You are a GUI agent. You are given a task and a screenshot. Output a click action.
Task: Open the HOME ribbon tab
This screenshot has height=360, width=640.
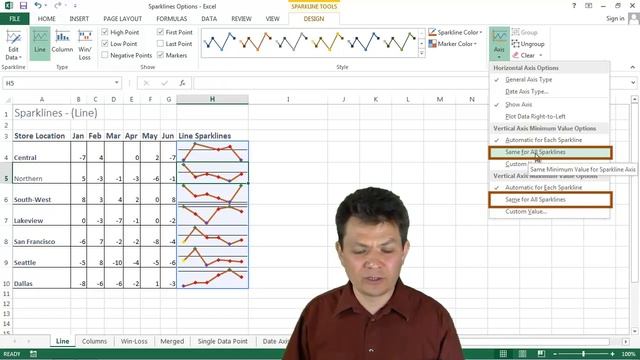(47, 19)
